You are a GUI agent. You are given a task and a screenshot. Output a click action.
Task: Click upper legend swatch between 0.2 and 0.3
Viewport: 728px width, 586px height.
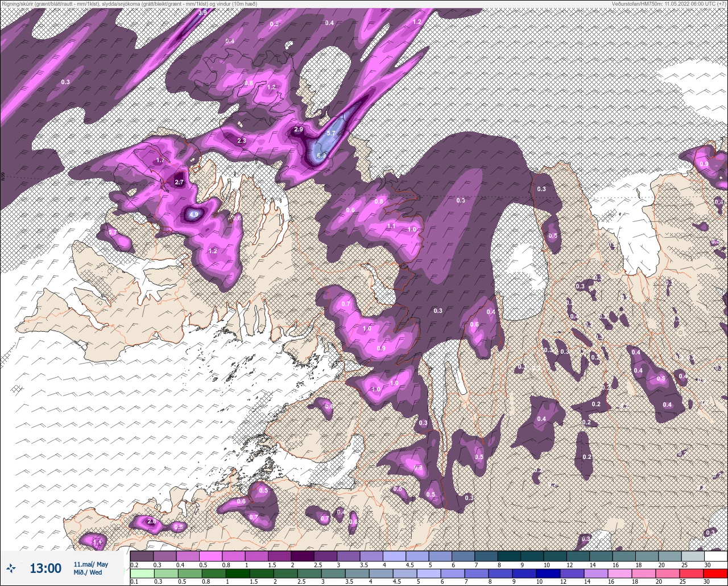pyautogui.click(x=142, y=556)
